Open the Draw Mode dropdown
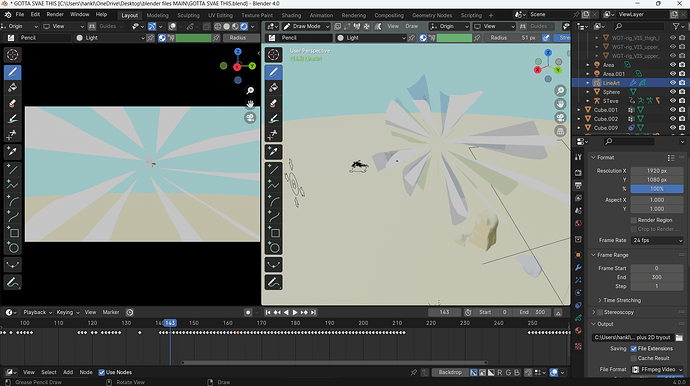The height and width of the screenshot is (386, 690). [306, 26]
